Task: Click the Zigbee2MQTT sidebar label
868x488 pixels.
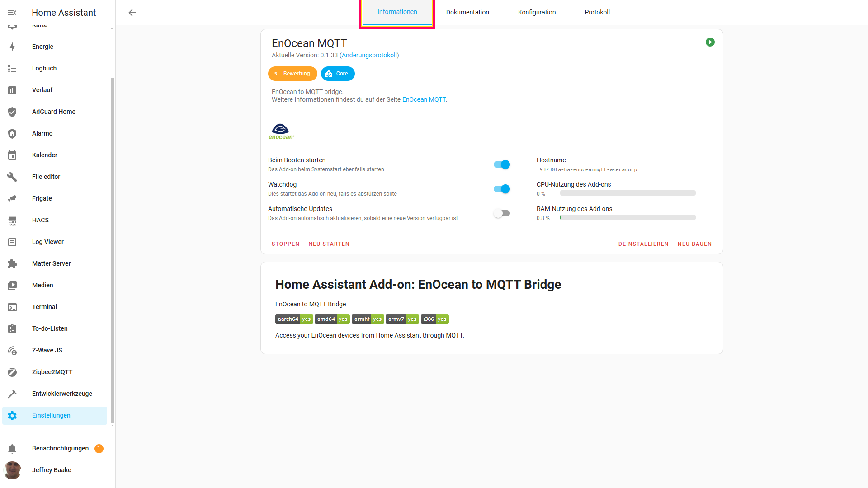Action: (x=52, y=372)
